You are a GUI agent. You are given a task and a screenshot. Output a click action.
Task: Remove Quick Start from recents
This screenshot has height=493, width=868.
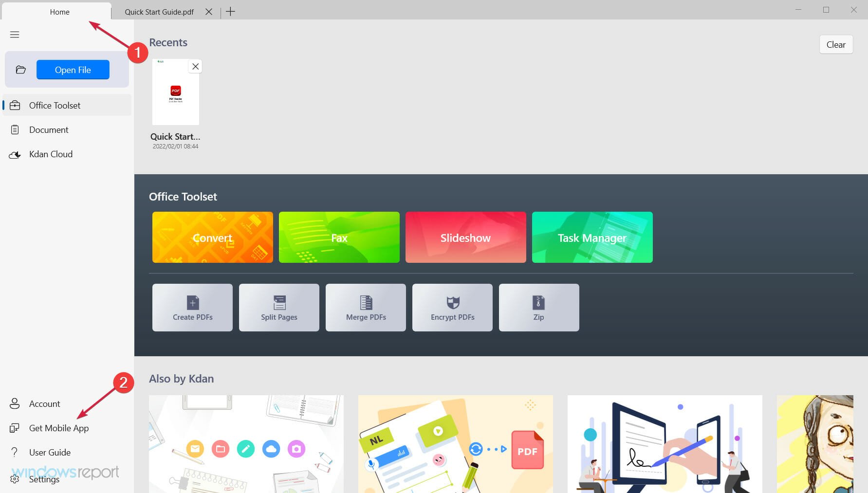(195, 66)
